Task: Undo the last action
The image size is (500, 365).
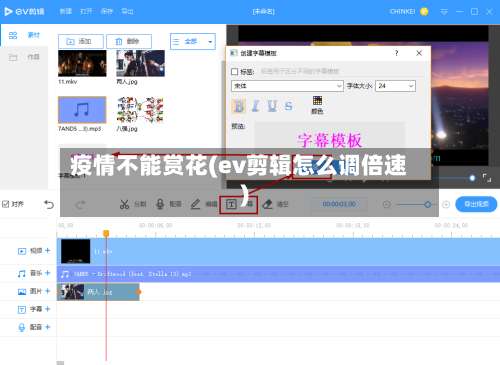Action: click(49, 204)
